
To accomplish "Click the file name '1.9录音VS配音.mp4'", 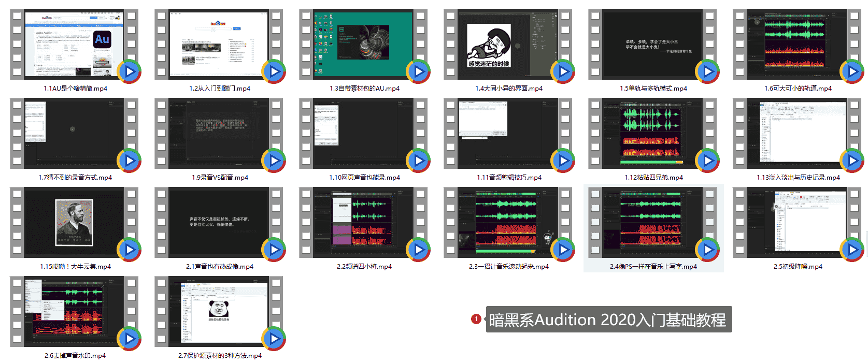I will pos(220,178).
